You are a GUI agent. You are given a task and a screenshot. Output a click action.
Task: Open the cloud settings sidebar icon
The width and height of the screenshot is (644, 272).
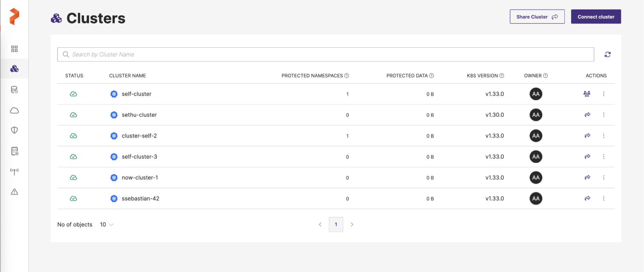pyautogui.click(x=14, y=111)
